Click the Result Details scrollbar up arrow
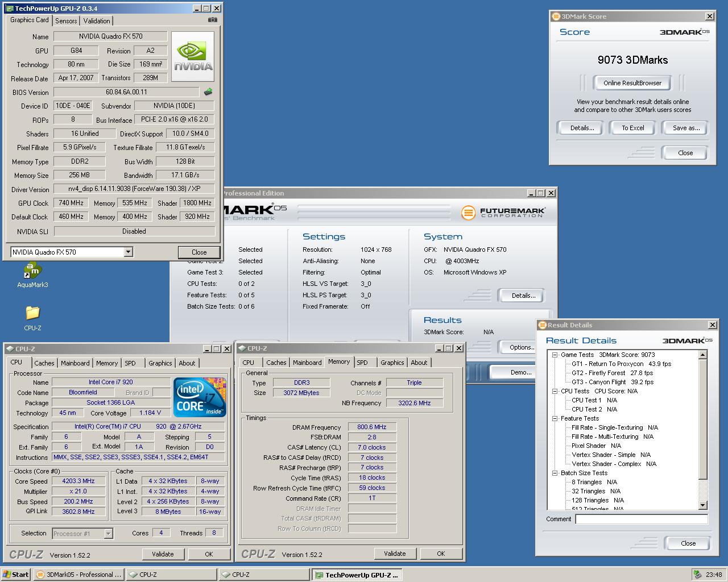 (x=702, y=355)
